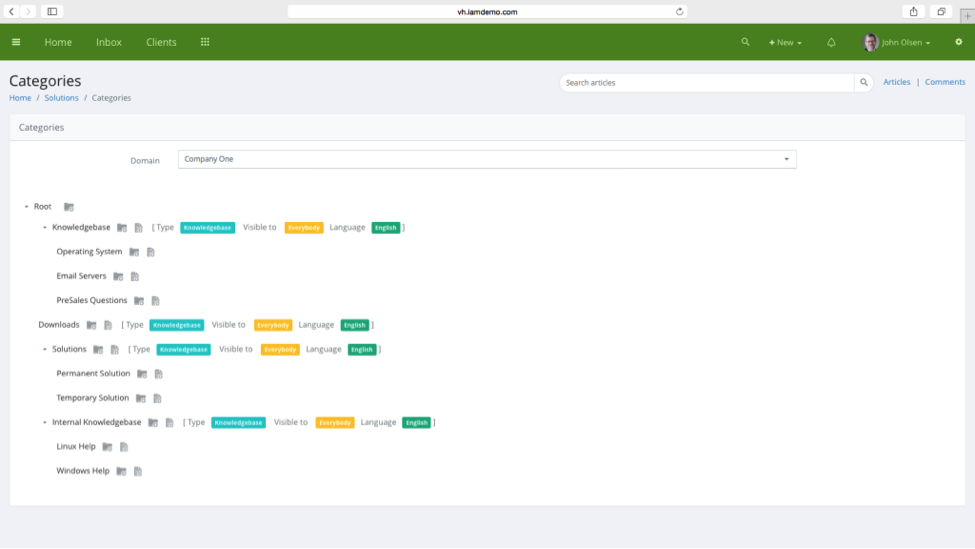Open the Clients menu item
Screen dimensions: 975x549
[x=161, y=42]
